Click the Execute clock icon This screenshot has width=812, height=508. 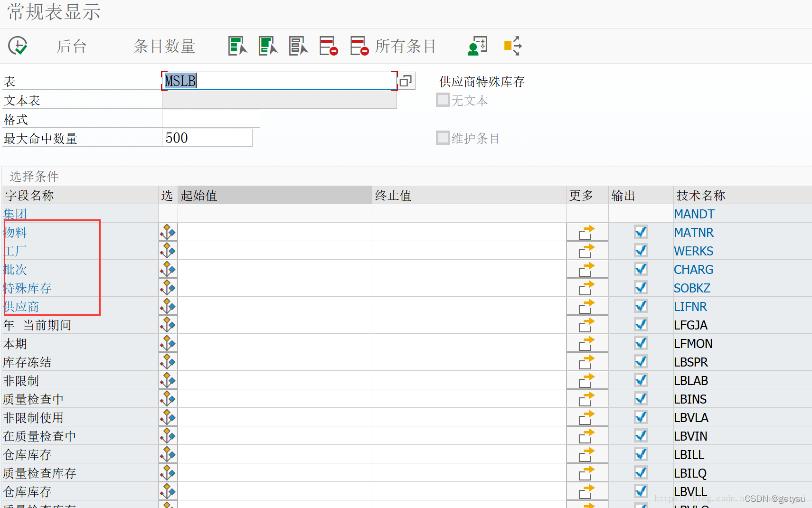(x=18, y=46)
